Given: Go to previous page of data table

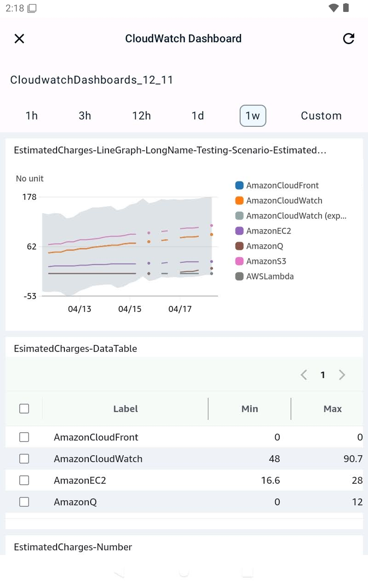Looking at the screenshot, I should (x=304, y=375).
